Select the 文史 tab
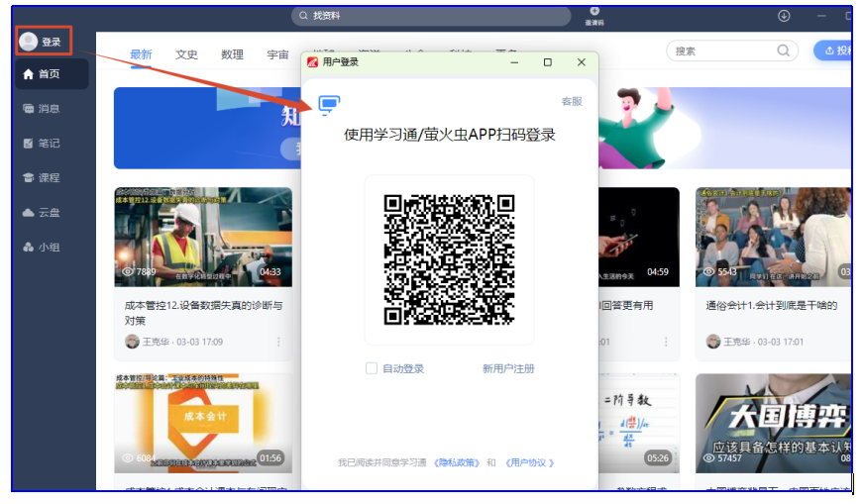 (x=186, y=54)
